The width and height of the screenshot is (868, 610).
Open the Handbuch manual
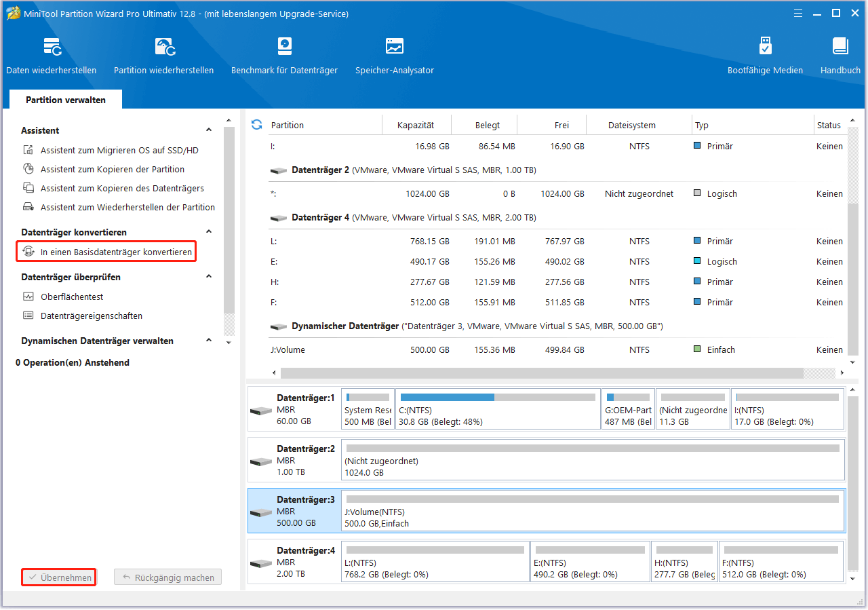point(840,56)
